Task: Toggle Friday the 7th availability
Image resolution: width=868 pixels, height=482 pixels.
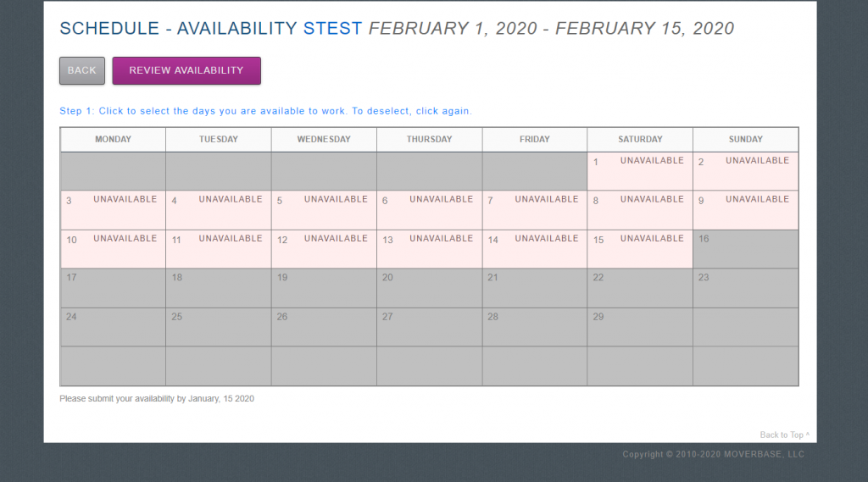Action: (x=534, y=210)
